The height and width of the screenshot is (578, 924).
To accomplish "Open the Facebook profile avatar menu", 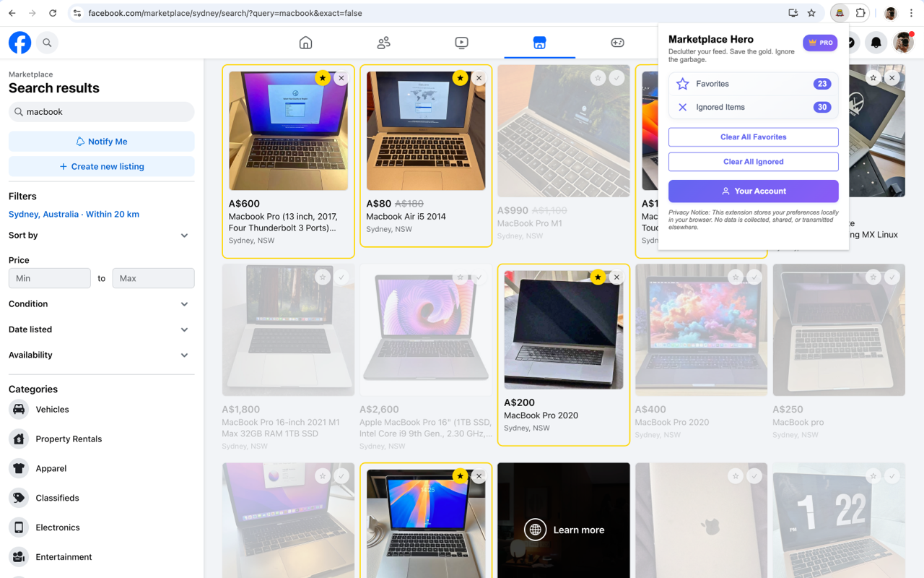I will (x=903, y=43).
